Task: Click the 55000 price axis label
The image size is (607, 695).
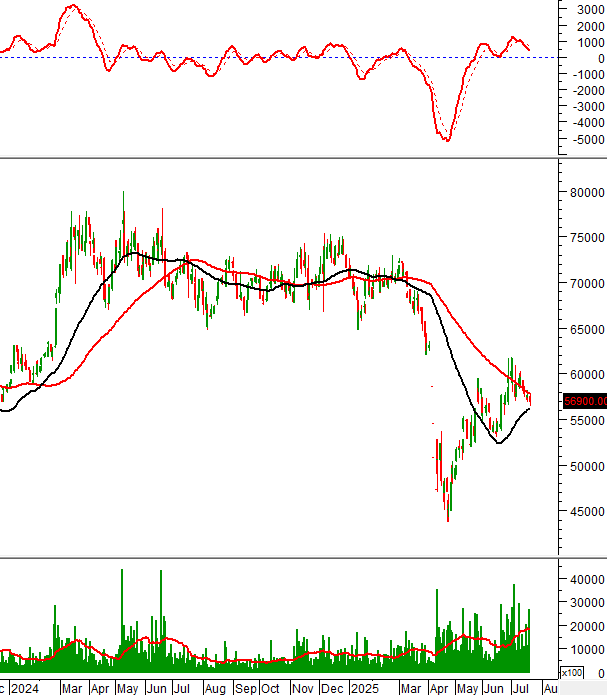Action: (587, 421)
